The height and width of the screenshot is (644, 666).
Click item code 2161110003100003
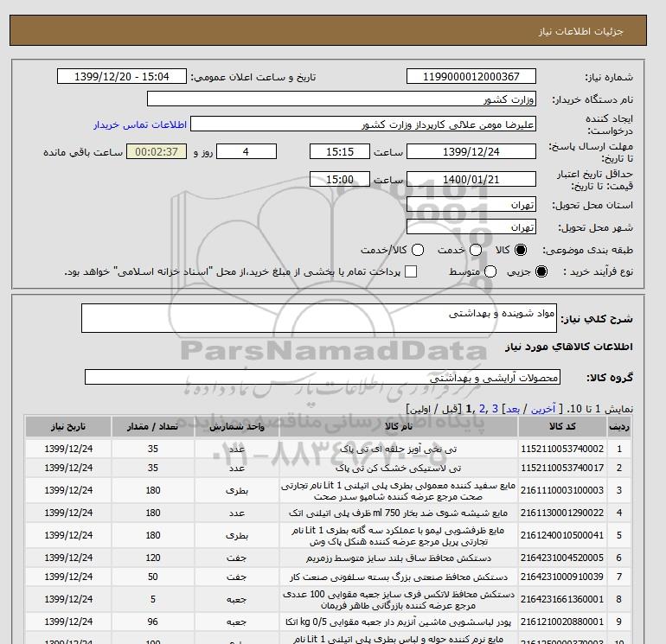562,490
